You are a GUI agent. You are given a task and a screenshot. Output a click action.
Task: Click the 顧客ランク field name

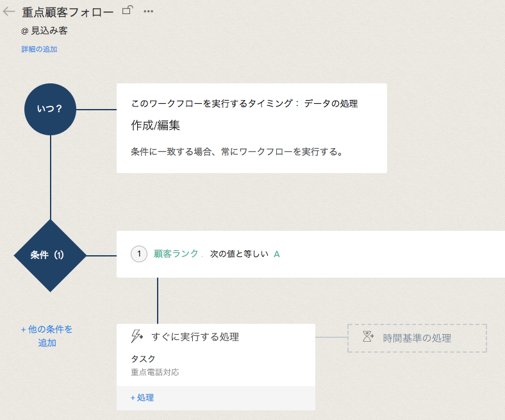[x=176, y=254]
